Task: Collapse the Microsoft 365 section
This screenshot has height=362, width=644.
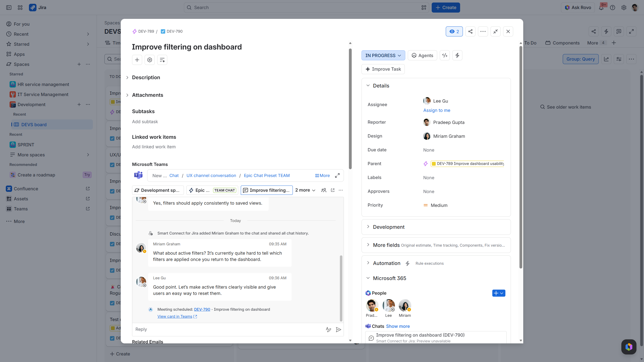Action: (x=368, y=278)
